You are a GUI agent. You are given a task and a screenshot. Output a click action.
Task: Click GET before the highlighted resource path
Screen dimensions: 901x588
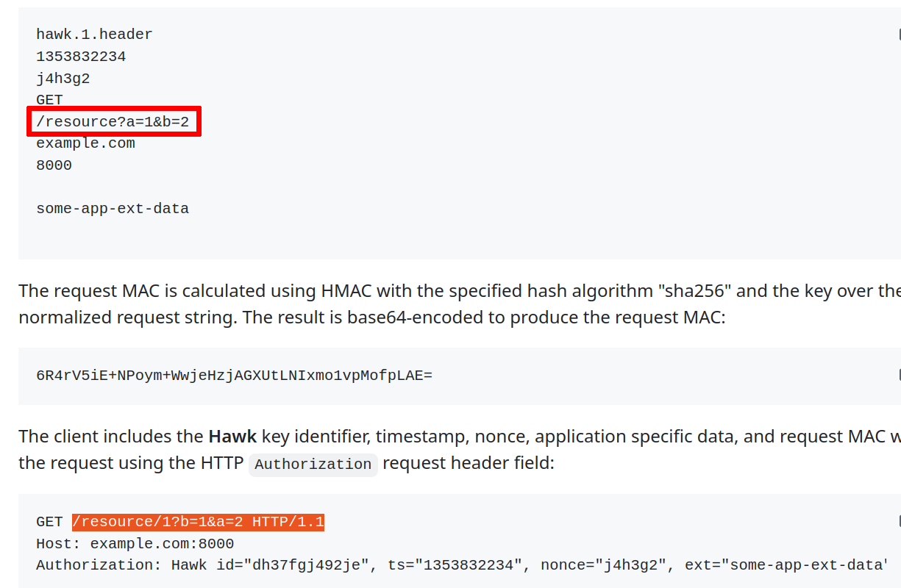pyautogui.click(x=49, y=522)
